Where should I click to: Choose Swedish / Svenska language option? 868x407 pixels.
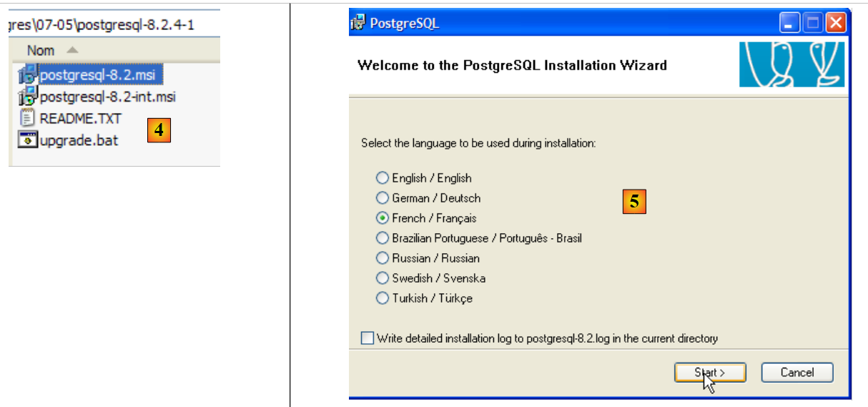coord(383,278)
